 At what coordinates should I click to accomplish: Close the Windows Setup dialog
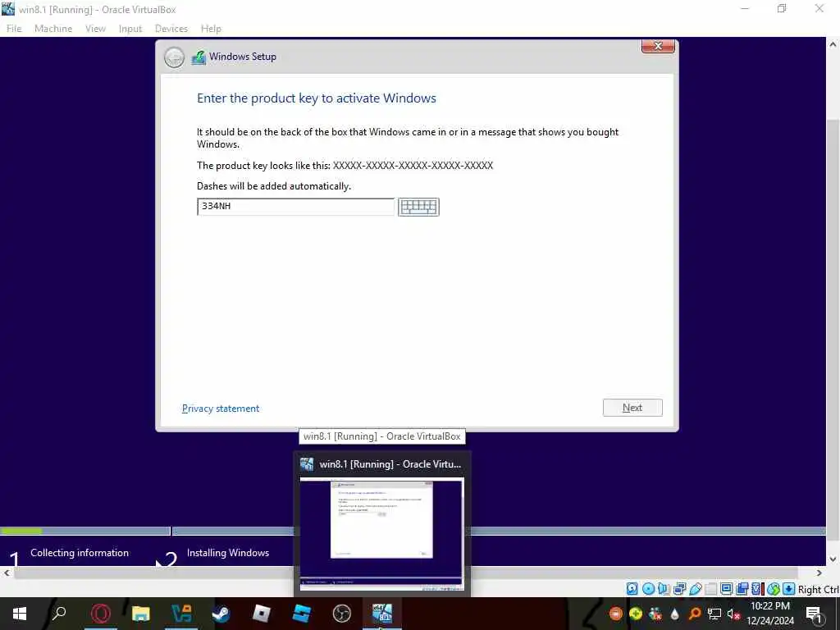pyautogui.click(x=658, y=47)
